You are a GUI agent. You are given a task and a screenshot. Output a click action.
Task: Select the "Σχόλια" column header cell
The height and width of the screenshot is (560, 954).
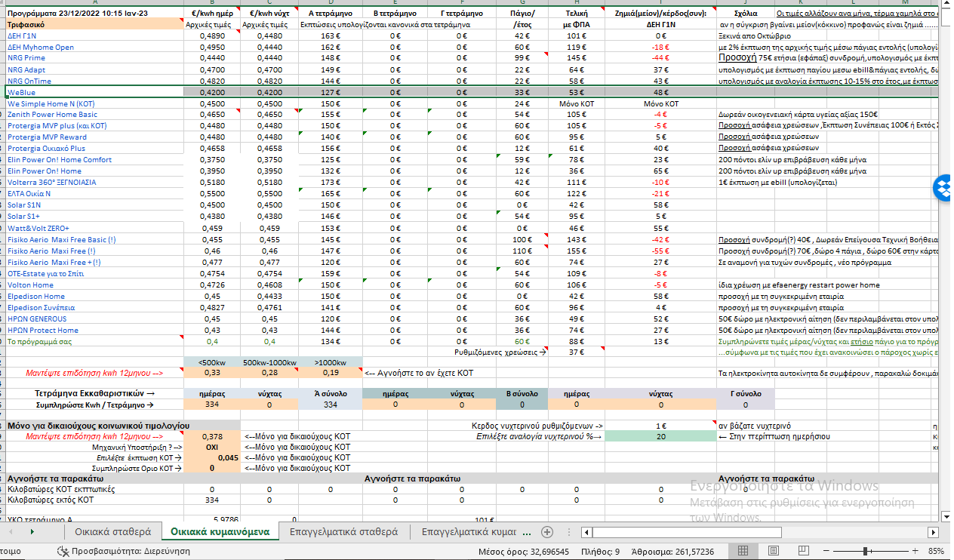click(746, 14)
